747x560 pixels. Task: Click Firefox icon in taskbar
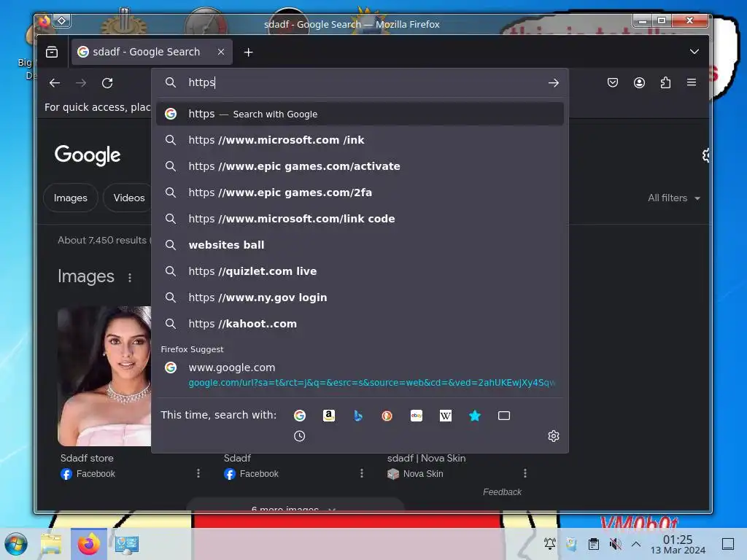click(x=89, y=544)
